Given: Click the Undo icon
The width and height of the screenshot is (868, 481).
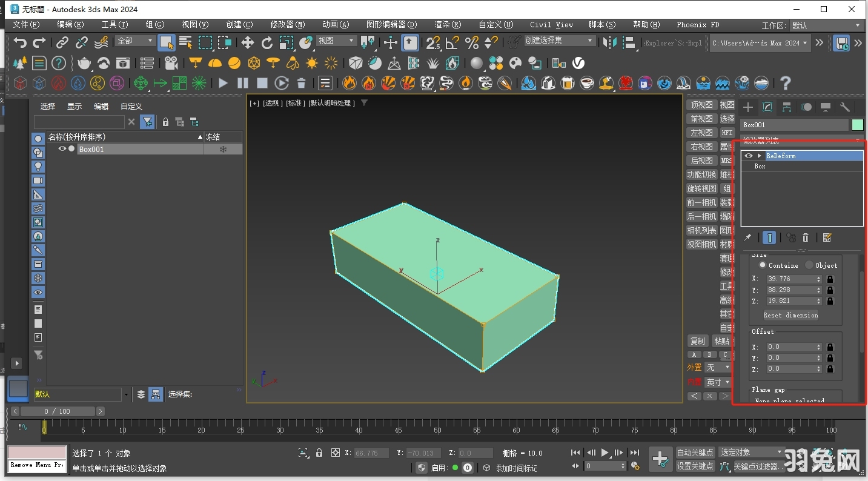Looking at the screenshot, I should 19,42.
